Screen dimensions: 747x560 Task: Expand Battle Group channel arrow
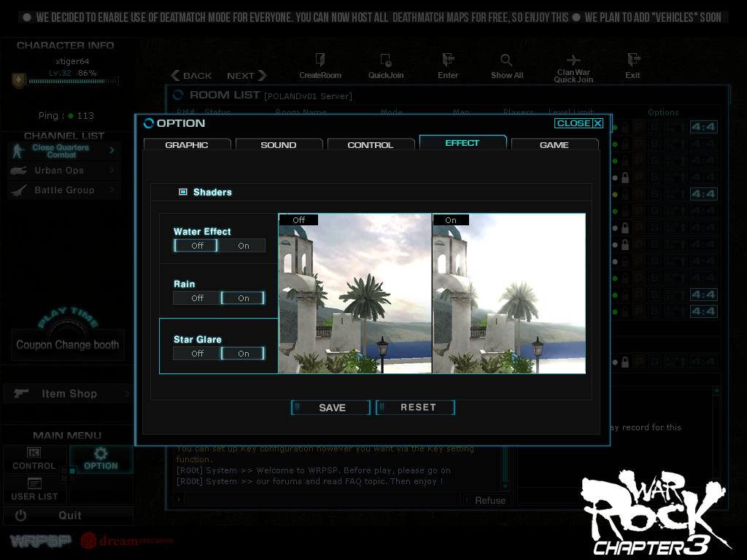click(x=112, y=190)
